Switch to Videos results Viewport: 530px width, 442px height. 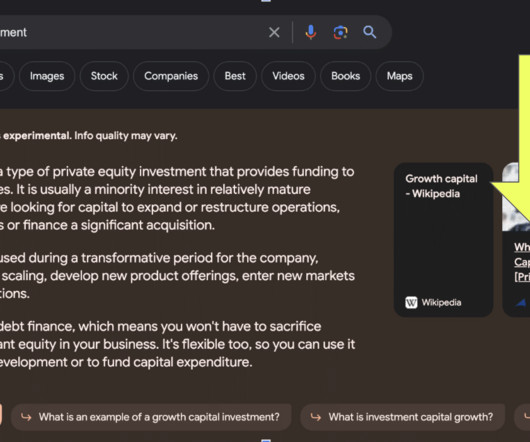(288, 76)
